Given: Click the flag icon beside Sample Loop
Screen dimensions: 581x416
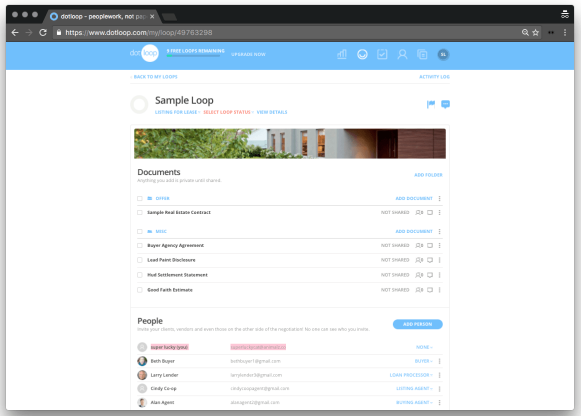Looking at the screenshot, I should 431,104.
